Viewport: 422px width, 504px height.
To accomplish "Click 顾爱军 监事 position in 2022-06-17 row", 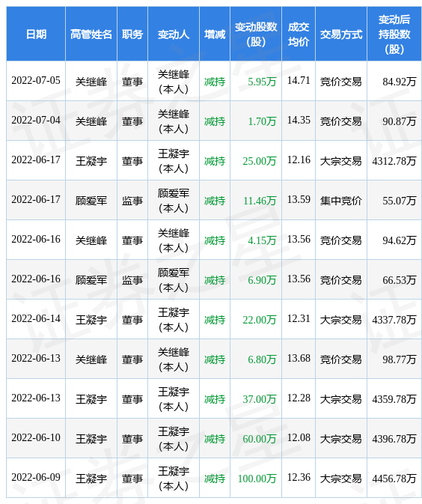I will tap(132, 201).
